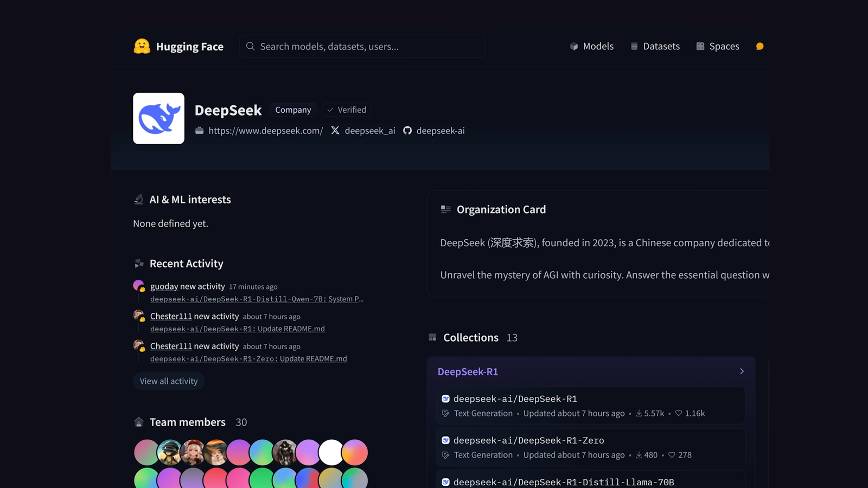868x488 pixels.
Task: Click heart icon next to 278
Action: pyautogui.click(x=672, y=455)
